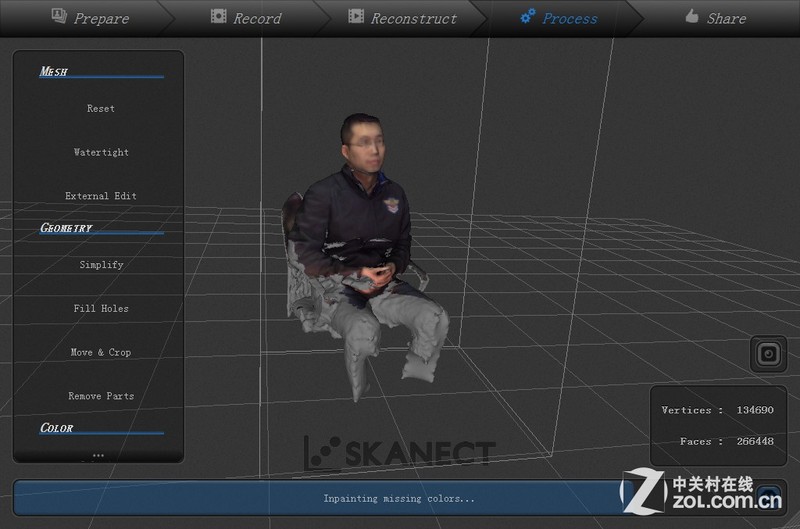Select the Process tab
800x529 pixels.
(x=559, y=18)
